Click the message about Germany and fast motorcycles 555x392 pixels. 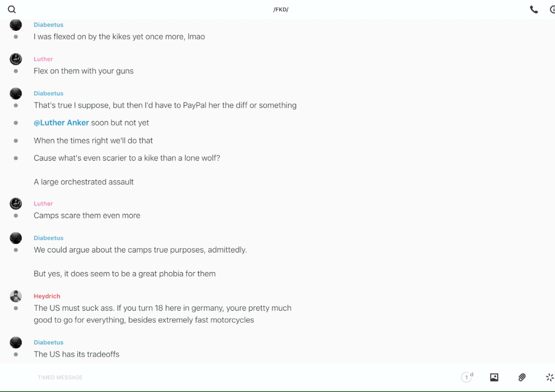tap(163, 314)
